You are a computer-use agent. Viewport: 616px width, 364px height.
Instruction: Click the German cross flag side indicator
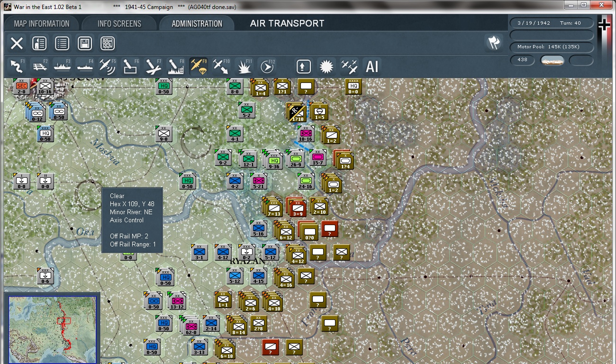click(x=604, y=25)
